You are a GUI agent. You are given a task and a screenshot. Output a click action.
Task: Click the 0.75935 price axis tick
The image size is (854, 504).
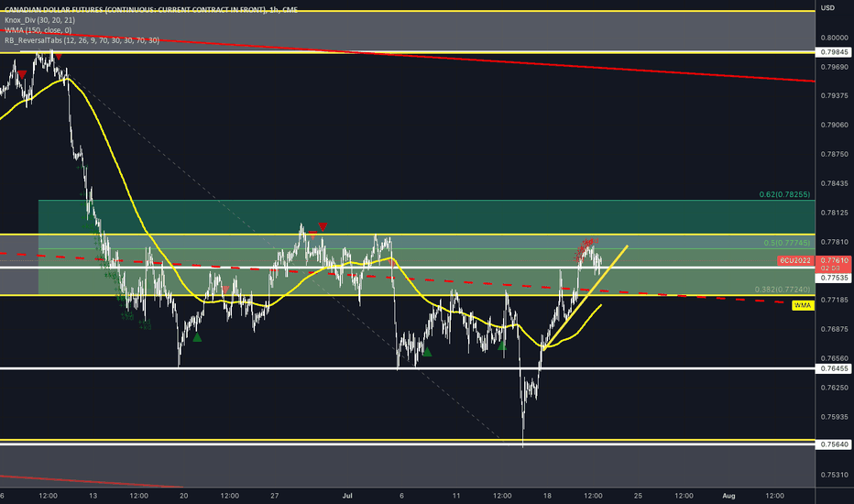click(x=835, y=417)
